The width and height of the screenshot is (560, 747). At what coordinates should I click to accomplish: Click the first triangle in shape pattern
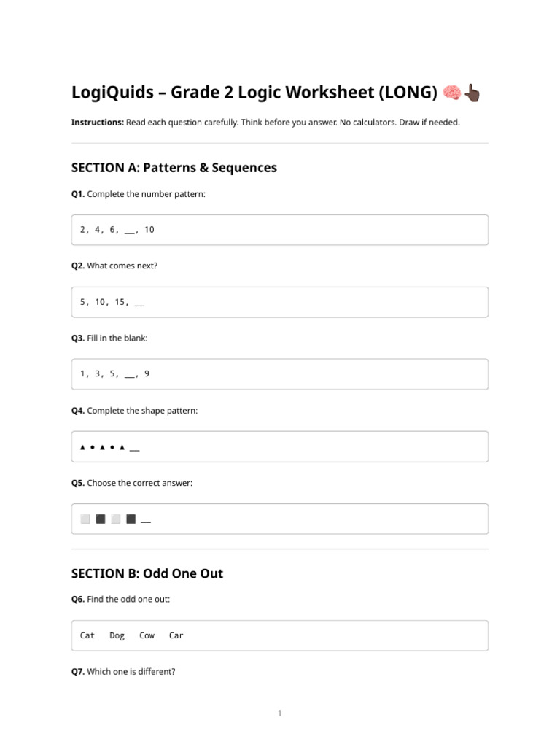[x=82, y=447]
